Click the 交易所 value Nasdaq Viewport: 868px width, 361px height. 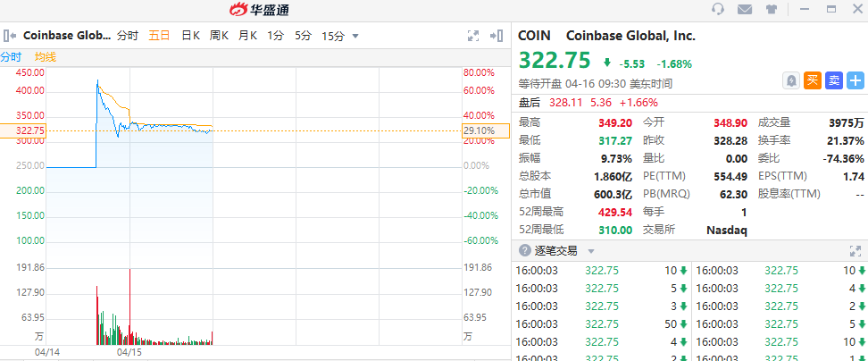pos(726,230)
